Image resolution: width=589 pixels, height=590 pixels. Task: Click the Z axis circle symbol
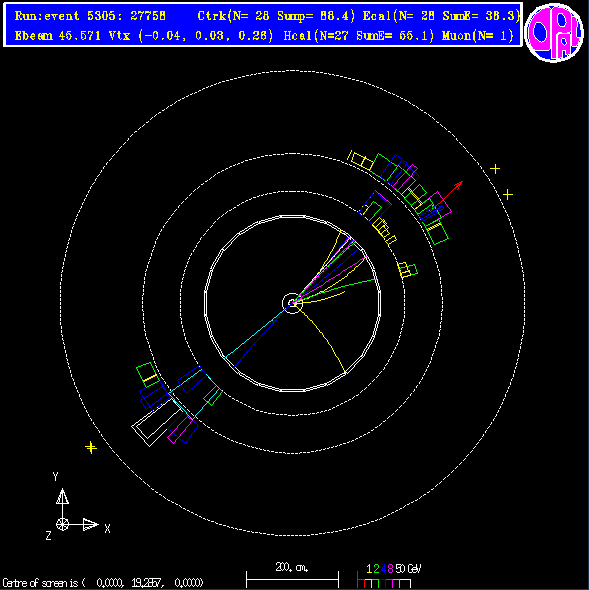pos(62,524)
